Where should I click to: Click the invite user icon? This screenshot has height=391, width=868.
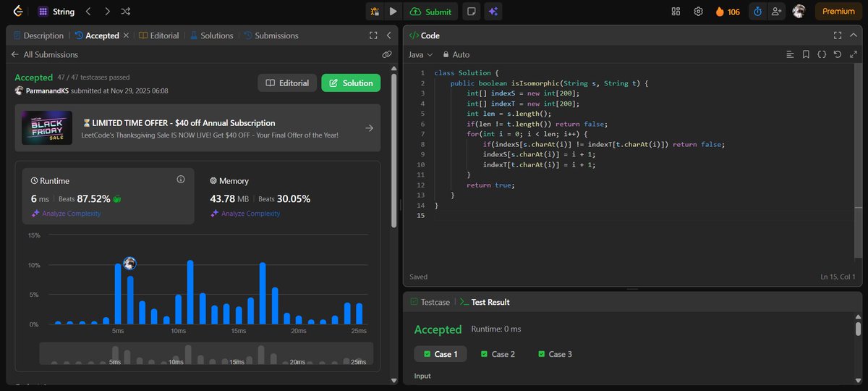point(778,12)
